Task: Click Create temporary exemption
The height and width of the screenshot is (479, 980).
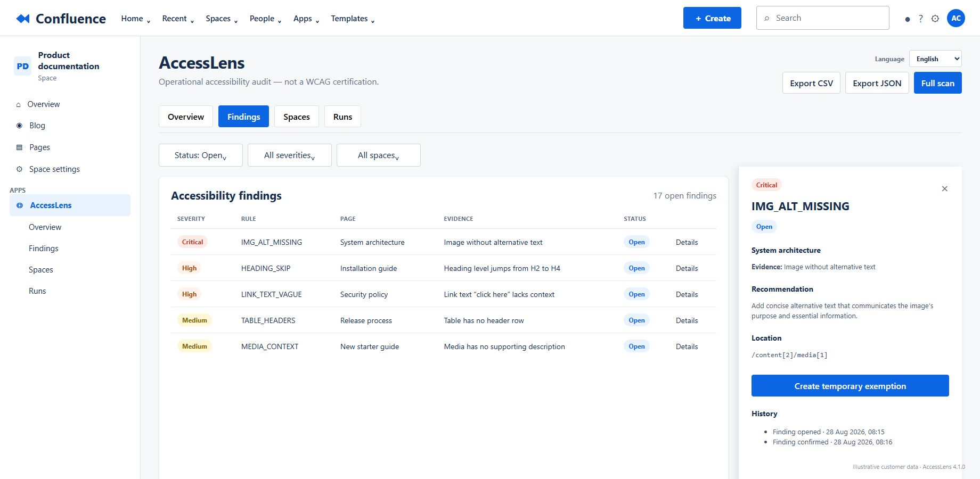Action: [x=850, y=386]
